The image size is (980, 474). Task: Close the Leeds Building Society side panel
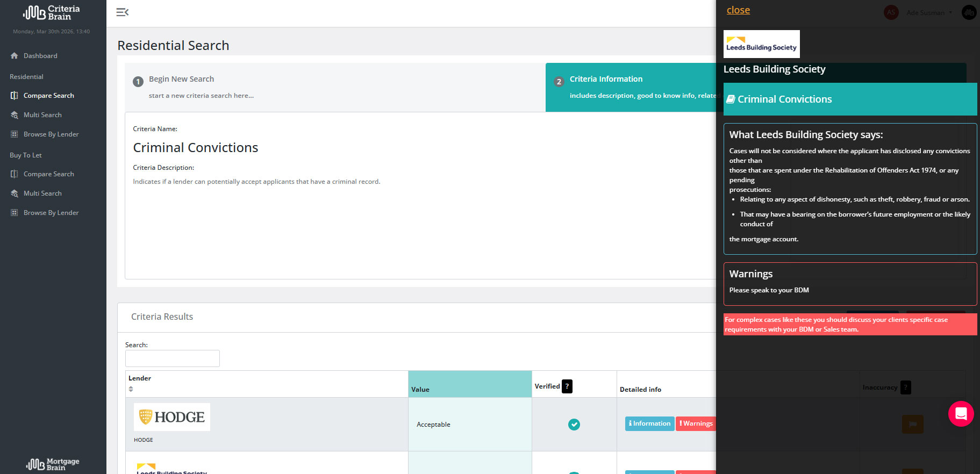[738, 10]
